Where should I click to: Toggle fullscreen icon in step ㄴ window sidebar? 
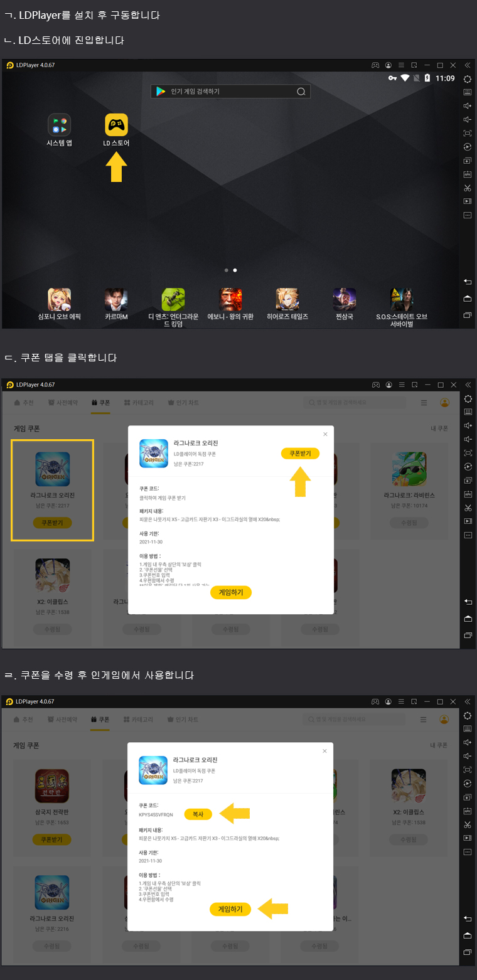(468, 133)
